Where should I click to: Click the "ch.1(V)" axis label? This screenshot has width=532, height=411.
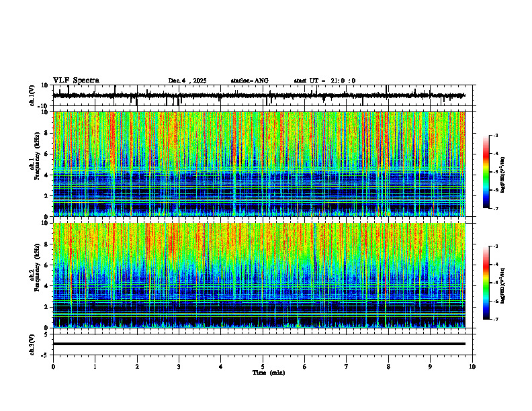(x=32, y=95)
